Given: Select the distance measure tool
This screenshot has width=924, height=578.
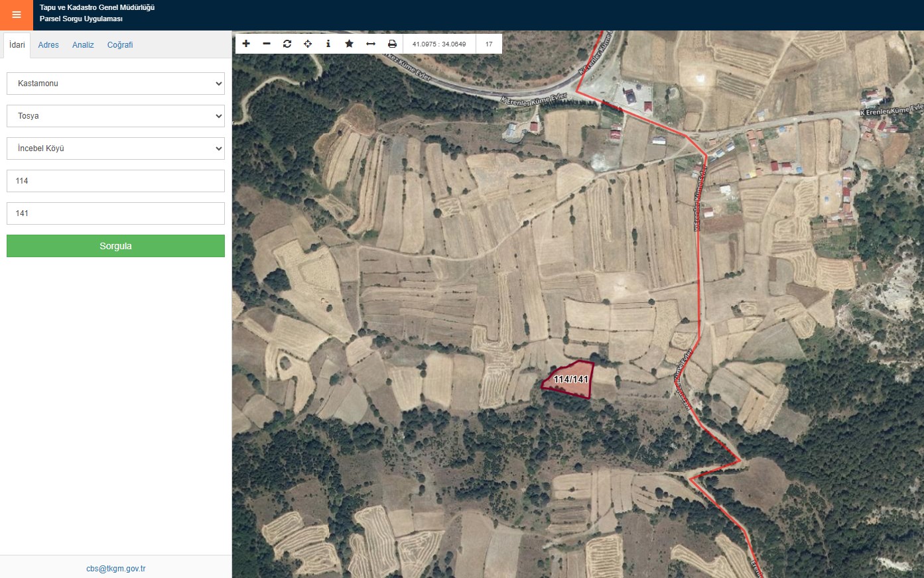Looking at the screenshot, I should (x=371, y=44).
